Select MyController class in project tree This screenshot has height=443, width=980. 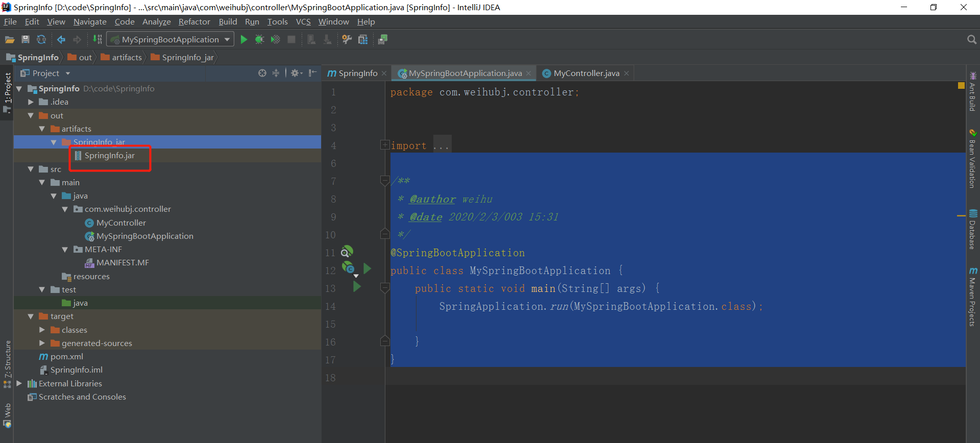(x=115, y=223)
